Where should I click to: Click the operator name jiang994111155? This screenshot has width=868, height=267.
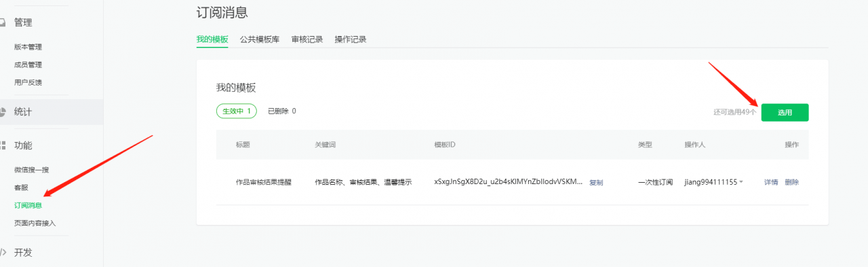pyautogui.click(x=711, y=182)
